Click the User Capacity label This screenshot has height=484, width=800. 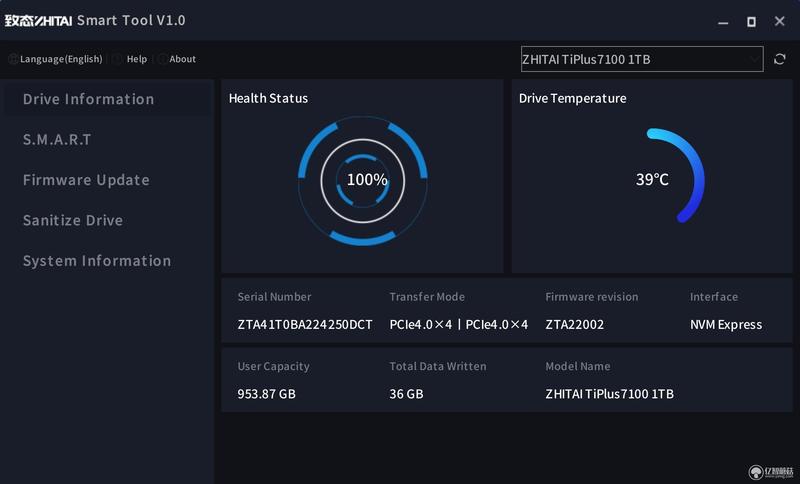tap(273, 366)
